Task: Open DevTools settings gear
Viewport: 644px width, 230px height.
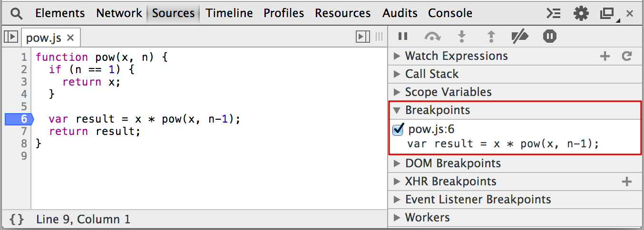Action: pos(581,13)
